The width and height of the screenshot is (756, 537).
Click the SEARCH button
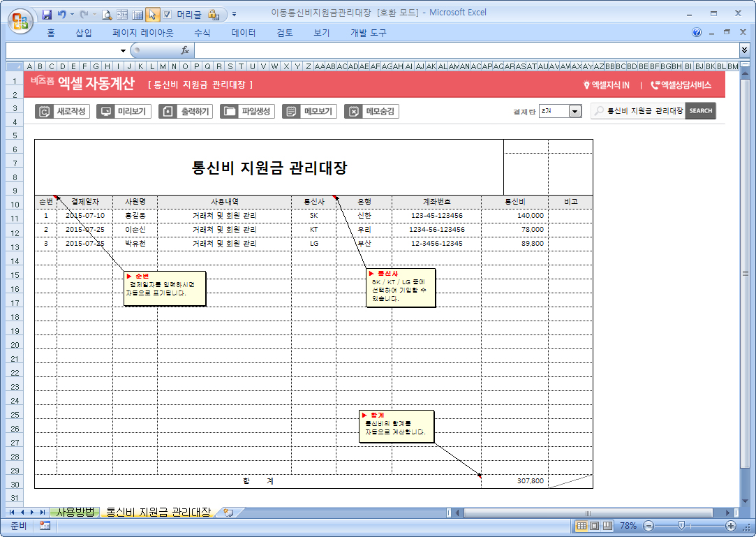click(700, 111)
